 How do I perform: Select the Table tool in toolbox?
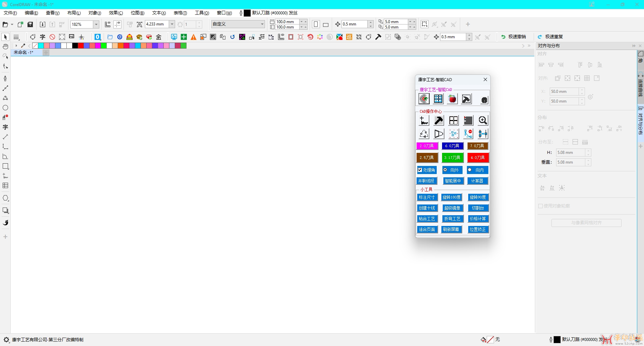(x=5, y=185)
